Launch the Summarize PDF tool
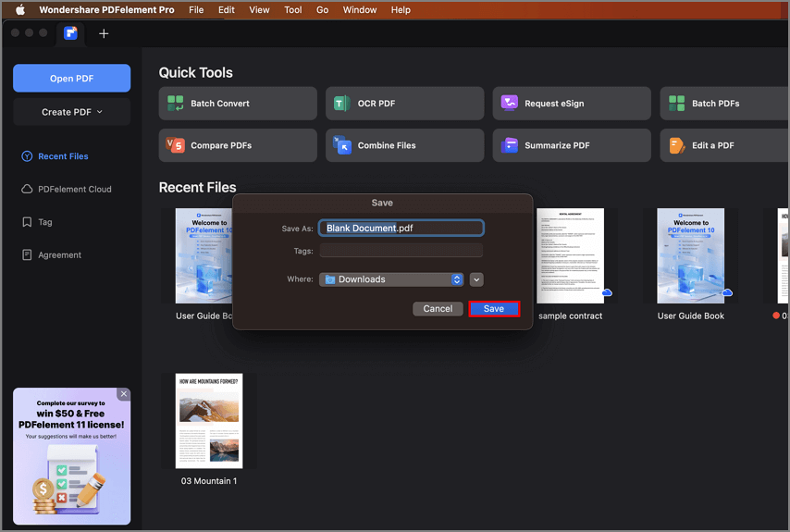The height and width of the screenshot is (532, 790). click(572, 145)
